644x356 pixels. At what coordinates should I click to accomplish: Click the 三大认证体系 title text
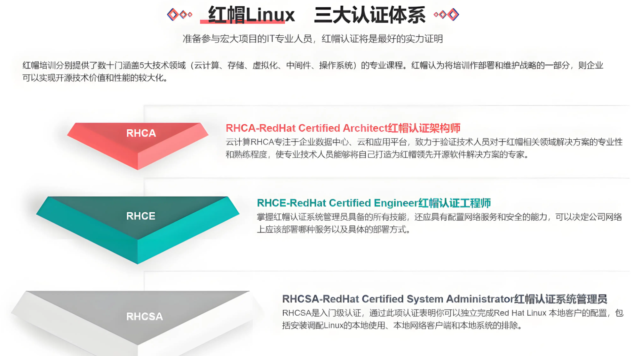tap(369, 15)
